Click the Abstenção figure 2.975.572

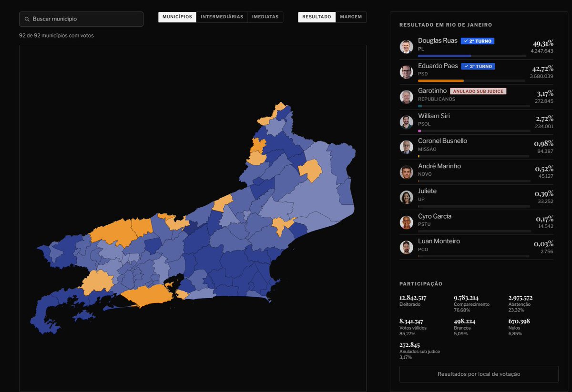521,298
